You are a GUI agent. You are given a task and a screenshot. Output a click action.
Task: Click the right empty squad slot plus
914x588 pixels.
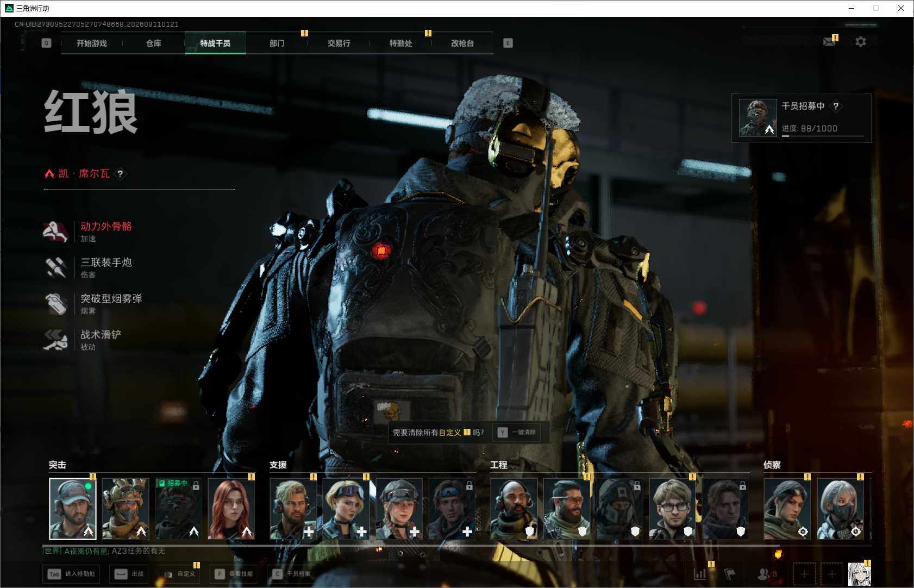tap(832, 574)
